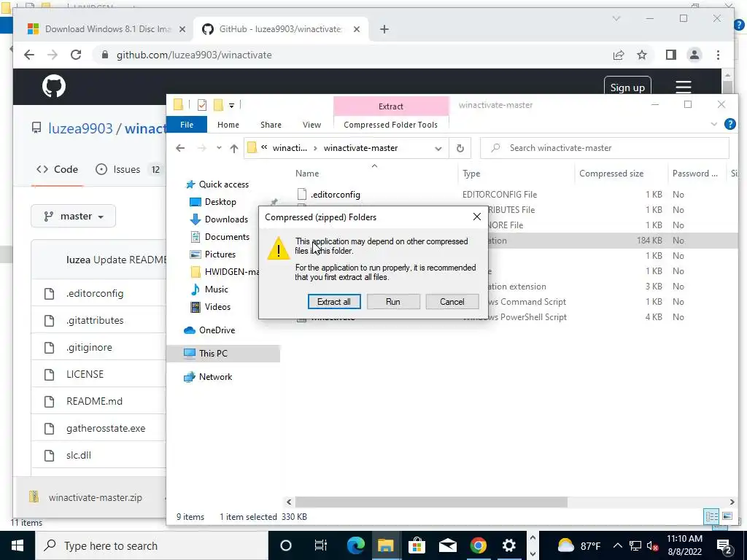Screen dimensions: 747x560
Task: Click the GitHub Sign up button
Action: 627,87
